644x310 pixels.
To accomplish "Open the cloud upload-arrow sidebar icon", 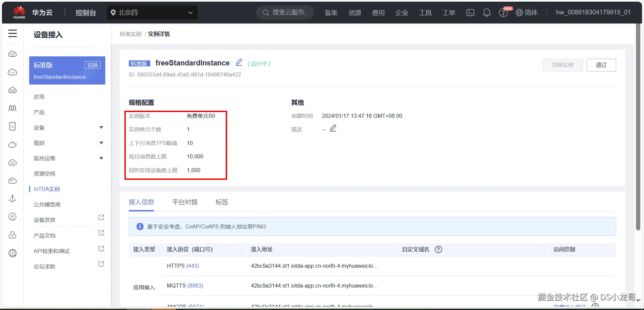I will [x=12, y=163].
